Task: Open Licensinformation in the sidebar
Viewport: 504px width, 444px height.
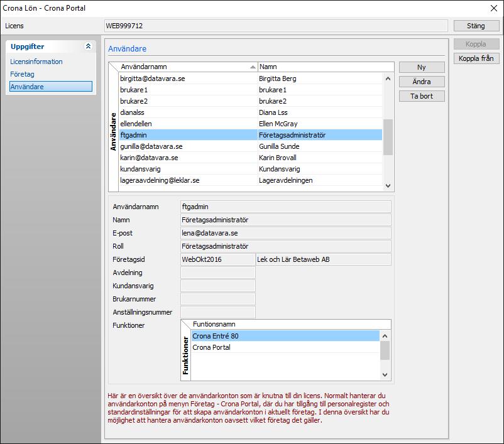Action: [36, 62]
